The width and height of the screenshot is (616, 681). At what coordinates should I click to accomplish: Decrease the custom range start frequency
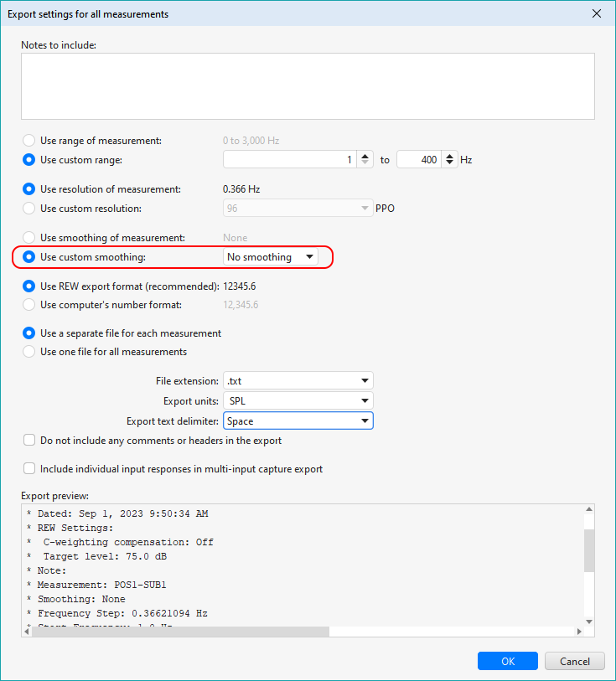(x=365, y=163)
